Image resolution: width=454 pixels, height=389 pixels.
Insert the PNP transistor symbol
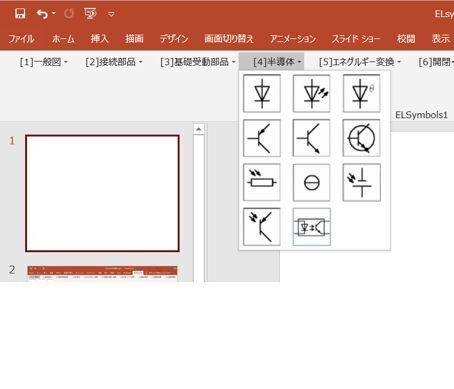(x=262, y=138)
